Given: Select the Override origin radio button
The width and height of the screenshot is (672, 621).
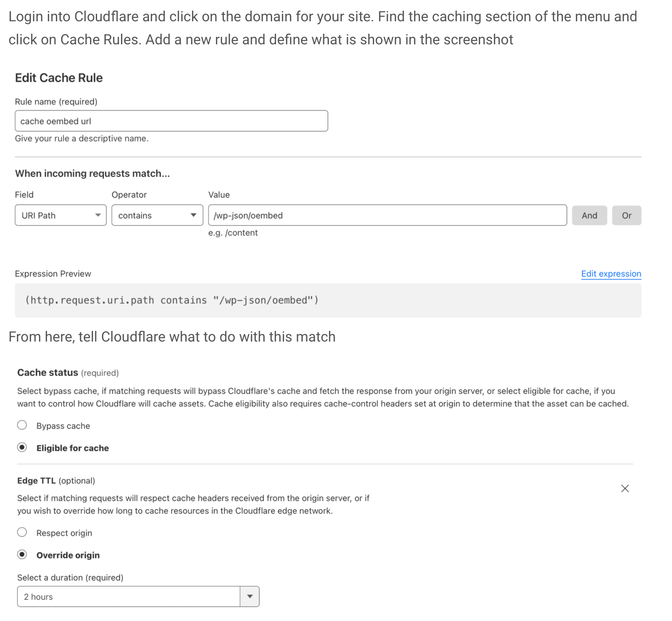Looking at the screenshot, I should coord(22,554).
